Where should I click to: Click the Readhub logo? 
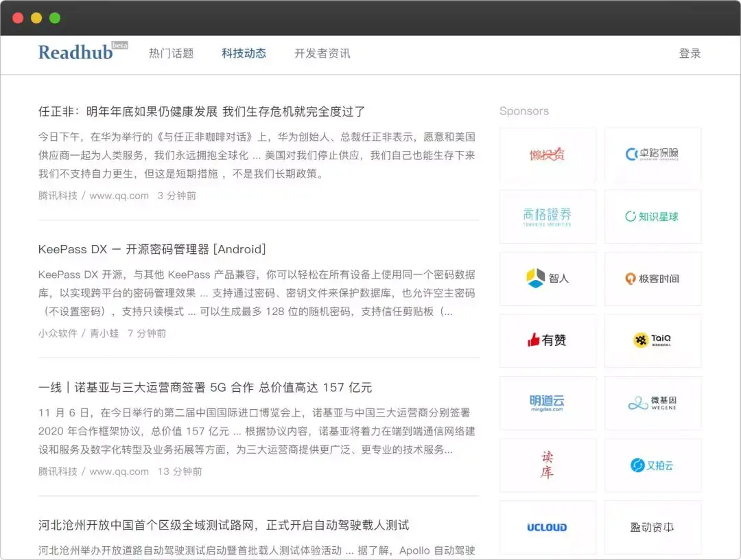coord(77,51)
